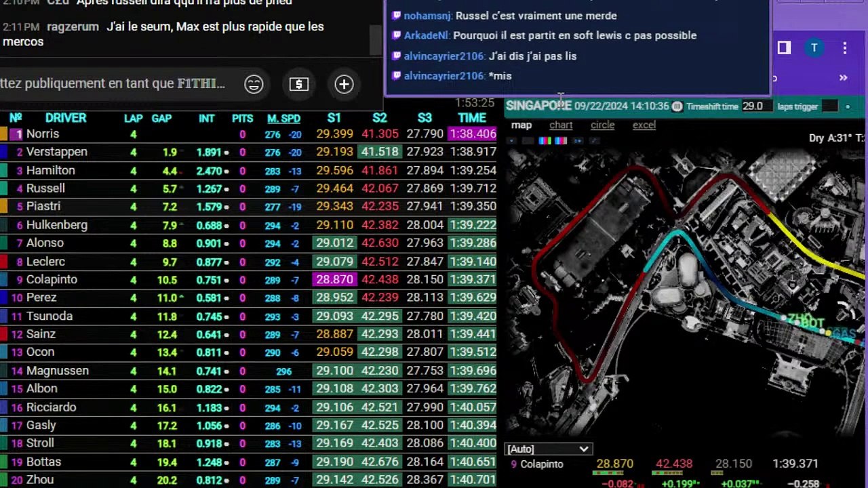Click the plus circle icon in chat
The height and width of the screenshot is (488, 868).
tap(344, 84)
